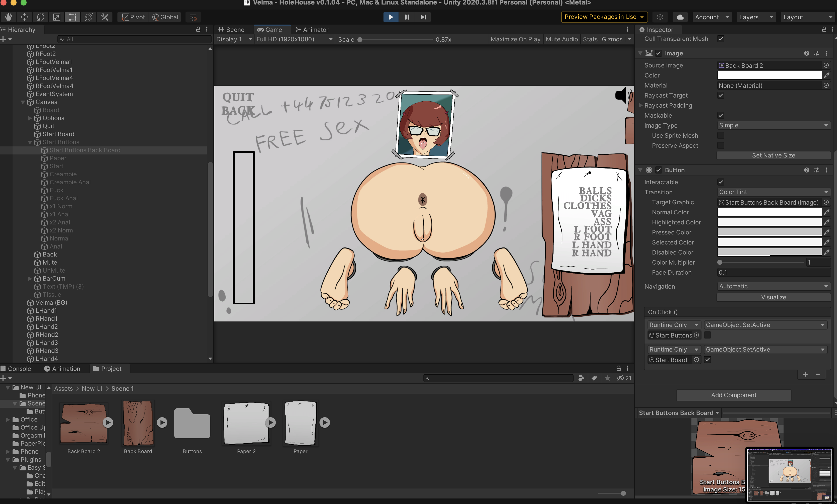Screen dimensions: 837x504
Task: Open the Transition Color Tint dropdown
Action: [774, 192]
